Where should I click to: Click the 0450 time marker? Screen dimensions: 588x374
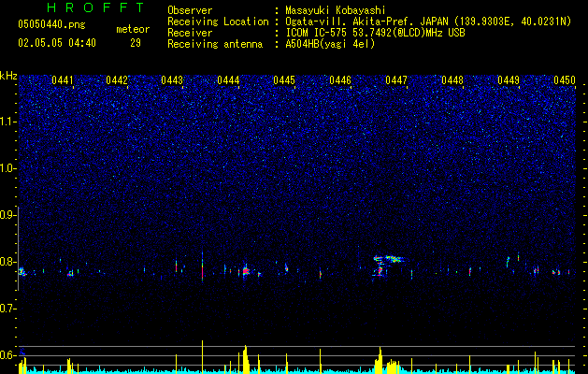pos(565,80)
